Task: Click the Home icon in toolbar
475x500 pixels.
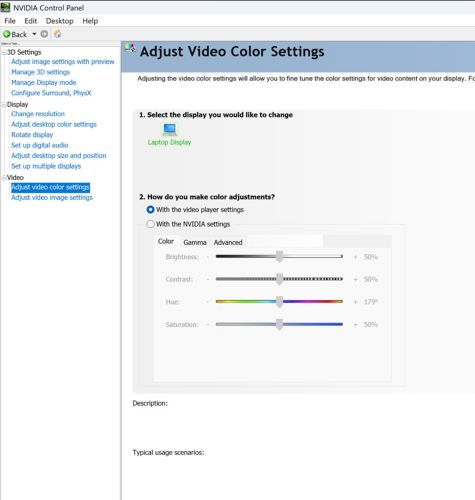Action: [57, 34]
